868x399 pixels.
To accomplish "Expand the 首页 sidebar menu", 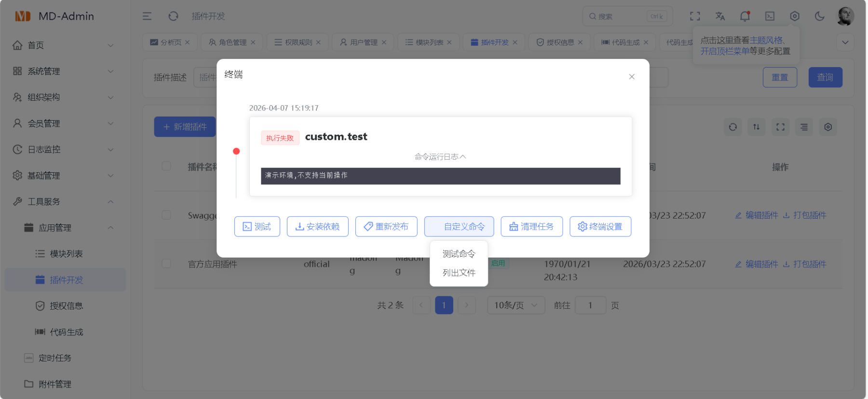I will tap(65, 45).
